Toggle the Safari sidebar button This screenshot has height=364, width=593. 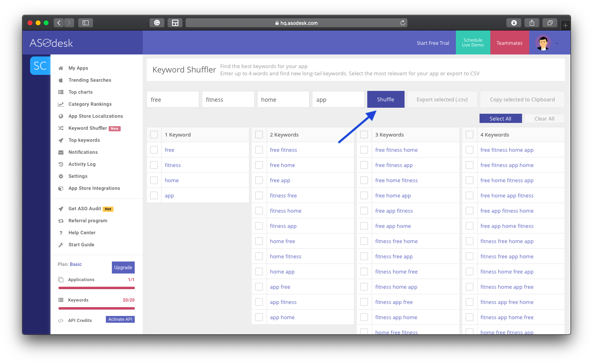click(85, 23)
